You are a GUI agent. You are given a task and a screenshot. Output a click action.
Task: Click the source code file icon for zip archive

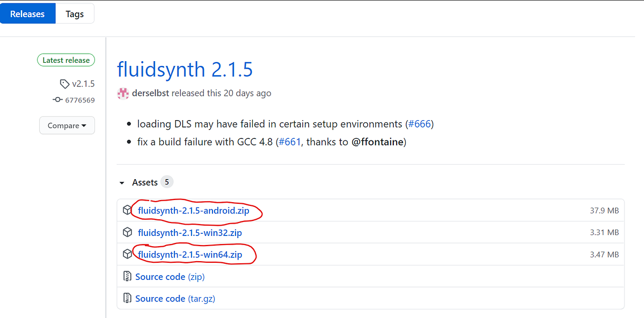(x=127, y=276)
